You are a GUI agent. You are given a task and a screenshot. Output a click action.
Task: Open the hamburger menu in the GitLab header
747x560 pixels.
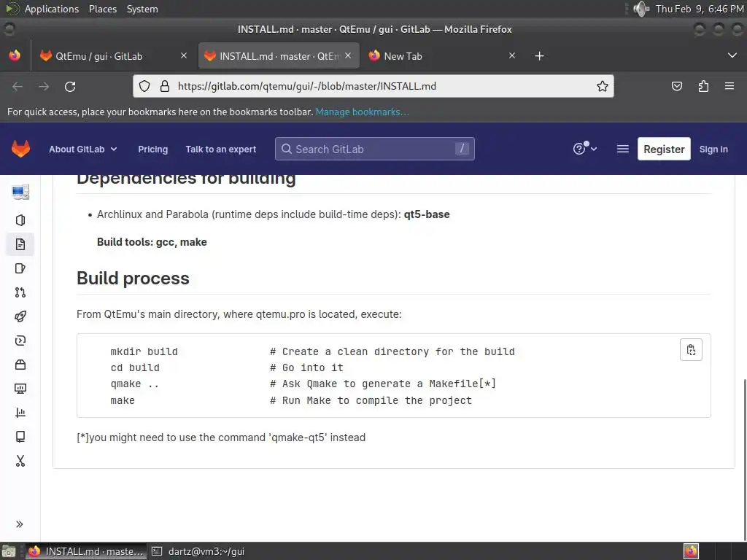click(623, 149)
